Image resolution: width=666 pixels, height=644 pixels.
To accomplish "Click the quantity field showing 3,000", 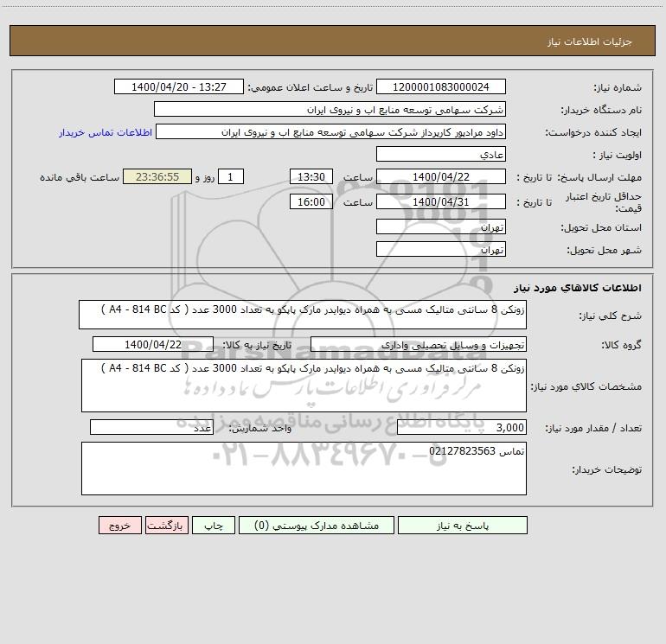I will click(462, 427).
